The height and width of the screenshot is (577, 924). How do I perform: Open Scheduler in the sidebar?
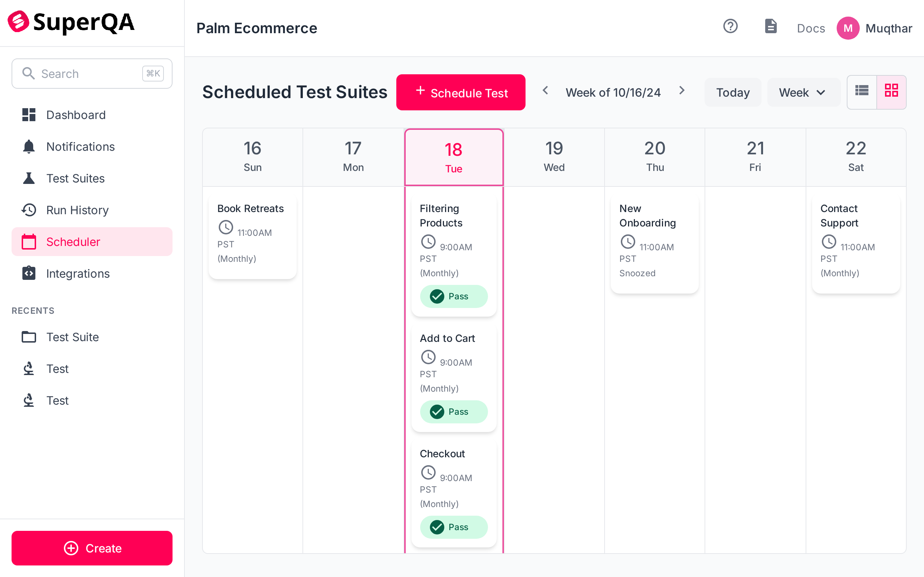[x=73, y=241]
